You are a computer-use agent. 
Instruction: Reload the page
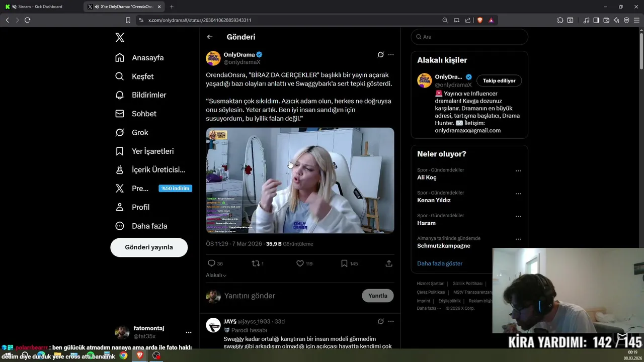(27, 20)
